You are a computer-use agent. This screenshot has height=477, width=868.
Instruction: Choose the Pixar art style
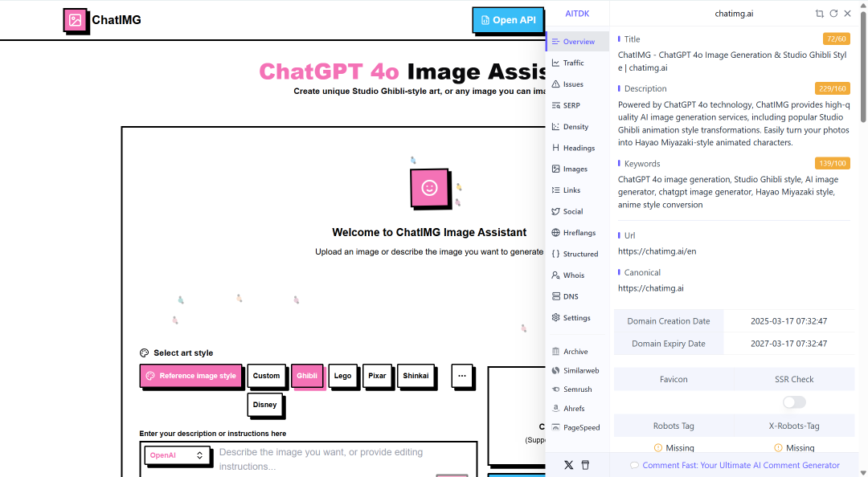(377, 376)
